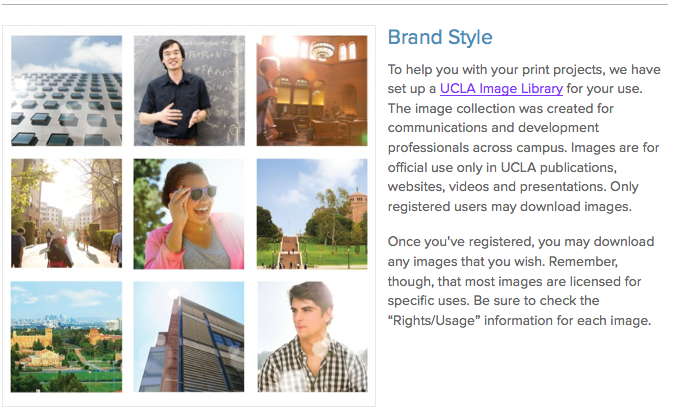Screen dimensions: 685x416
Task: Select the students walking on path photo
Action: tap(66, 213)
